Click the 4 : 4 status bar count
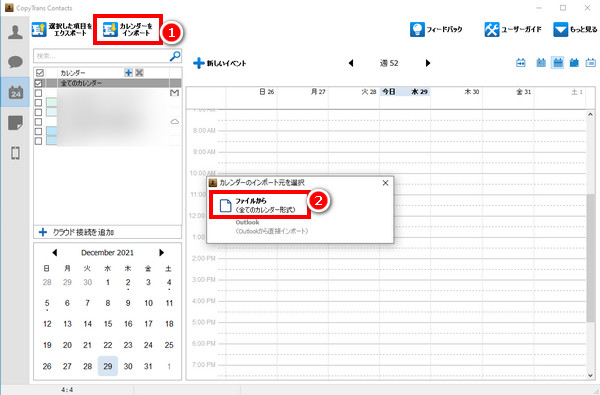Screen dimensions: 600x395 click(x=67, y=390)
